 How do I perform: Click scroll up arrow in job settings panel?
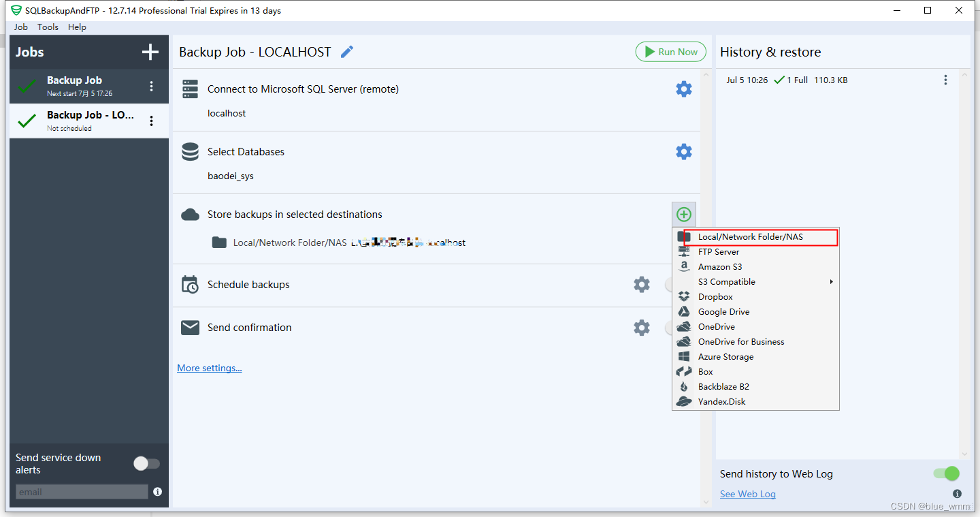point(706,75)
